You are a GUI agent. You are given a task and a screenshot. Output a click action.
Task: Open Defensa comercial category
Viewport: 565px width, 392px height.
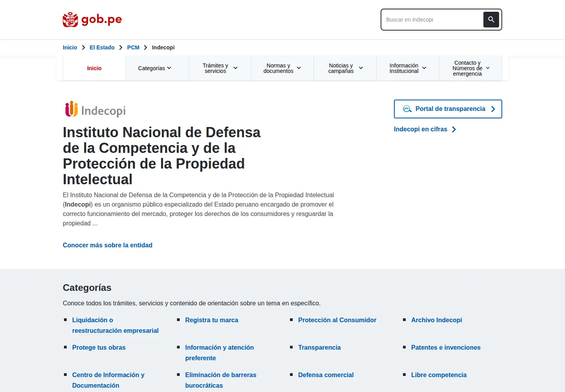coord(326,375)
